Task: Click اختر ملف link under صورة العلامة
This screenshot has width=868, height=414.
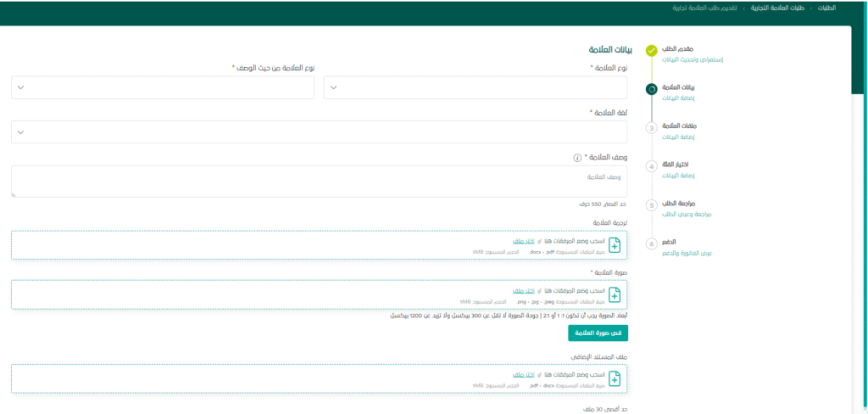Action: (x=524, y=290)
